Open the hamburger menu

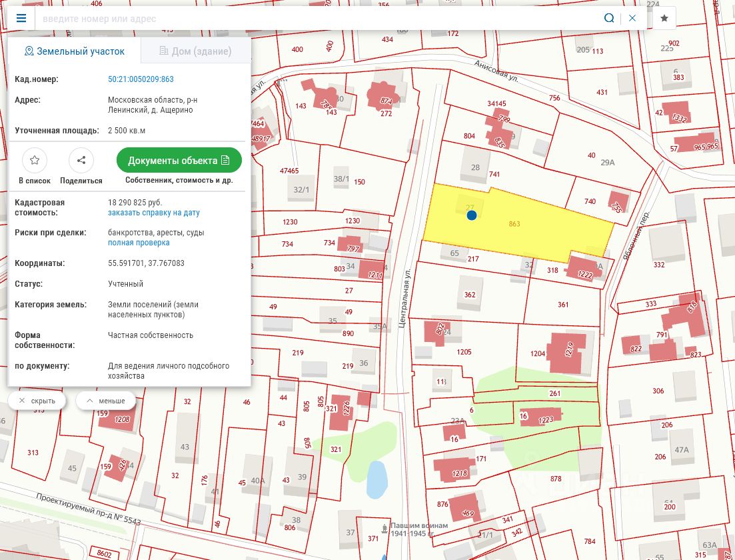21,18
